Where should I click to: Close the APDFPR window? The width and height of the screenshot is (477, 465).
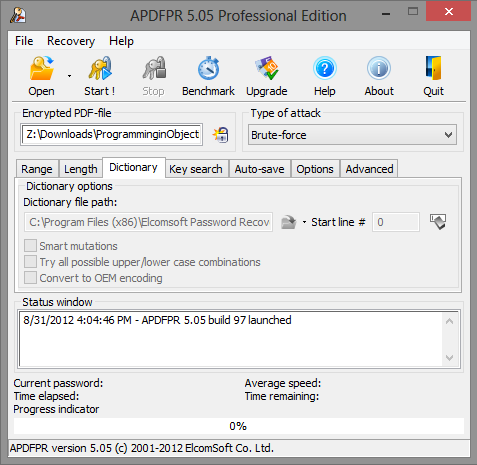(448, 12)
